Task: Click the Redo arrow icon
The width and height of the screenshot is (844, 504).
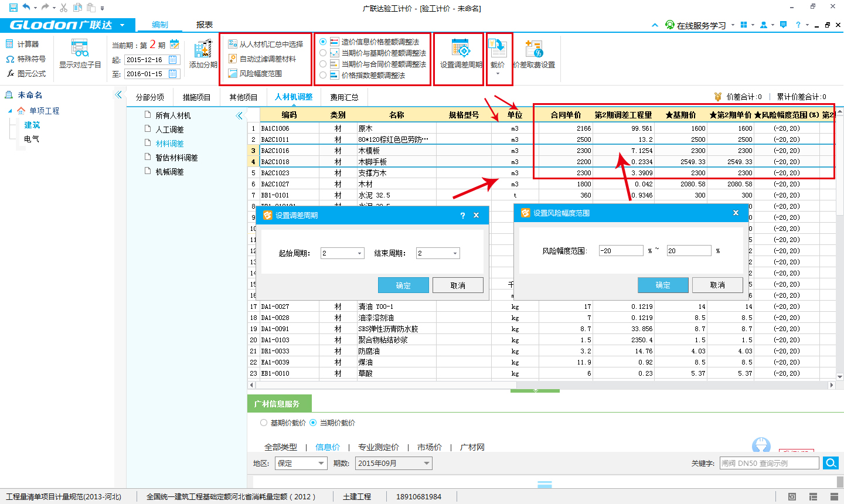Action: (x=45, y=8)
